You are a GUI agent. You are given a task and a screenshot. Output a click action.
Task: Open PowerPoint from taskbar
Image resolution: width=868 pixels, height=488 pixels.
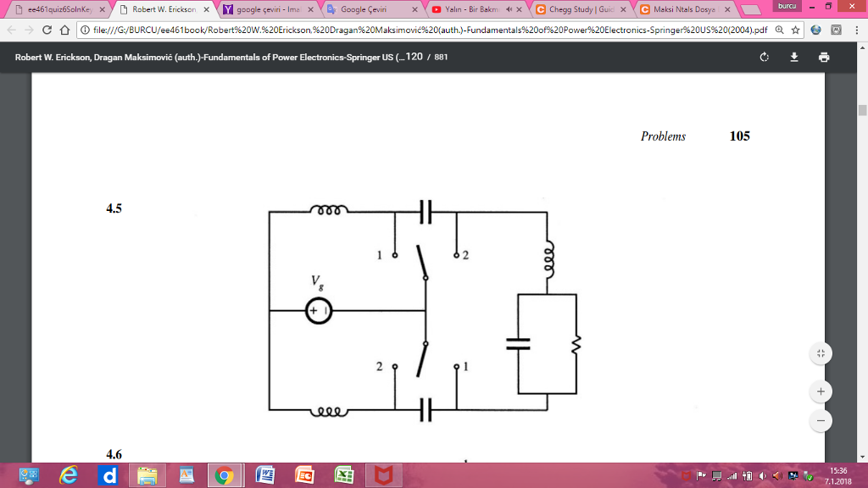[x=304, y=475]
